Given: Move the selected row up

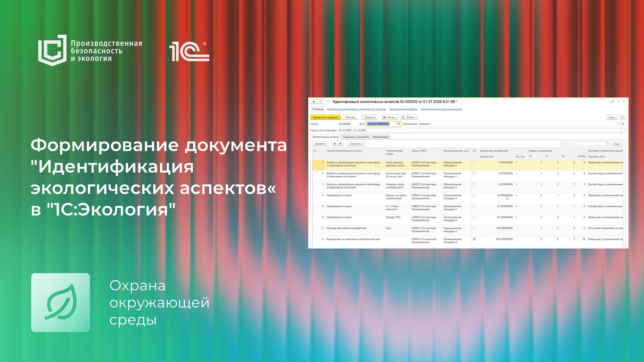Looking at the screenshot, I should (x=335, y=144).
